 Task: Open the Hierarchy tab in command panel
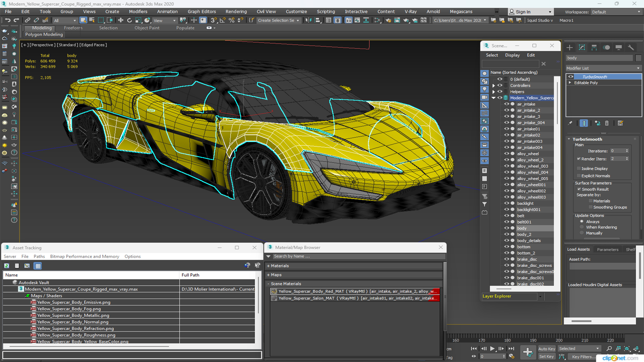[594, 48]
